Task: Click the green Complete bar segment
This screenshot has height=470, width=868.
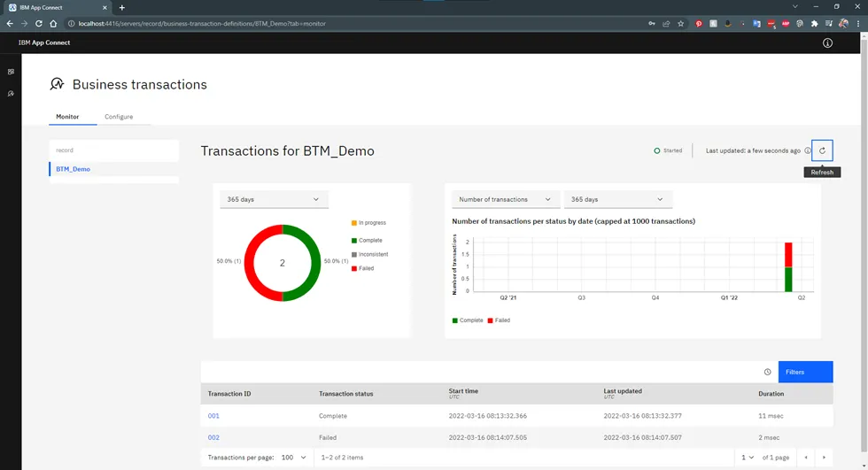Action: click(x=788, y=279)
